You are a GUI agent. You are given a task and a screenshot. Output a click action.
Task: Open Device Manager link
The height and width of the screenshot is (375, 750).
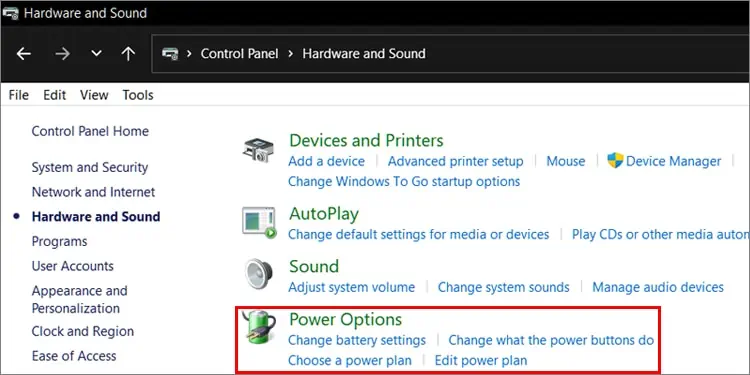pyautogui.click(x=673, y=161)
